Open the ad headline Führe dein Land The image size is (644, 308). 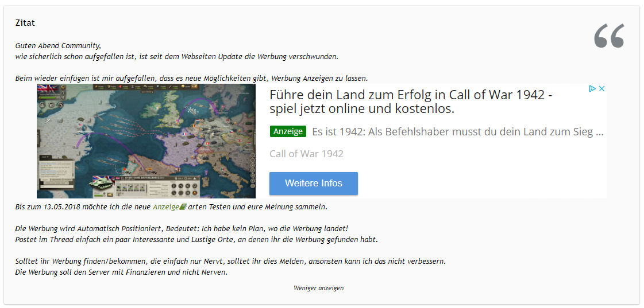click(411, 102)
